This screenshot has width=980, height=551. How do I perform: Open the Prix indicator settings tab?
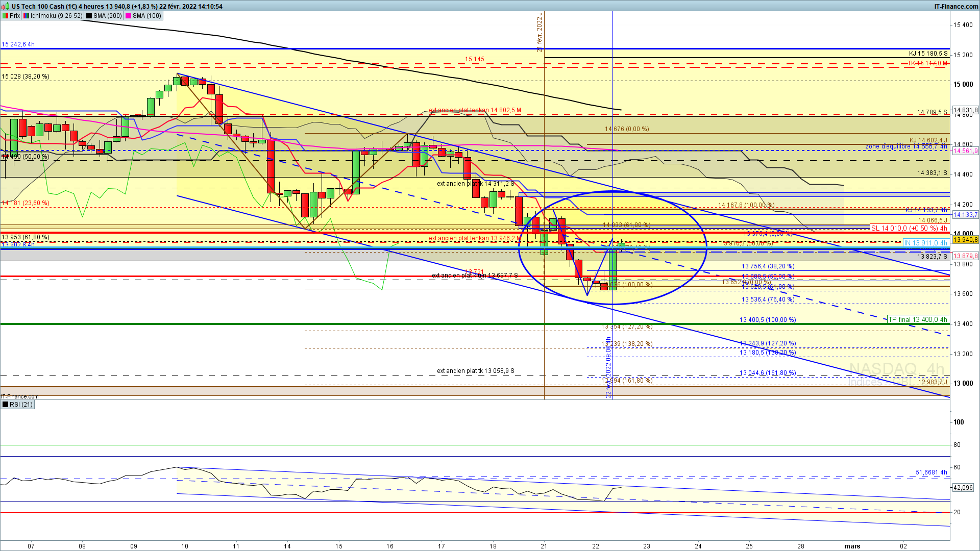tap(15, 16)
